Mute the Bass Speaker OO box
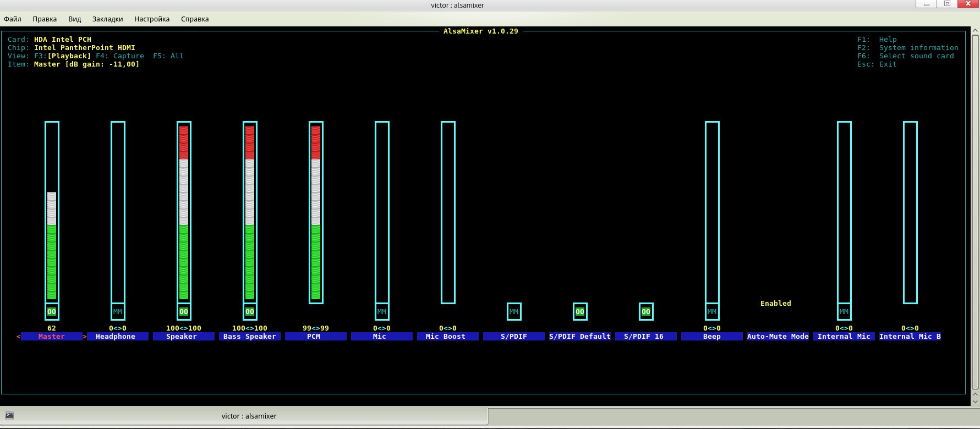Viewport: 980px width, 429px height. pyautogui.click(x=250, y=312)
